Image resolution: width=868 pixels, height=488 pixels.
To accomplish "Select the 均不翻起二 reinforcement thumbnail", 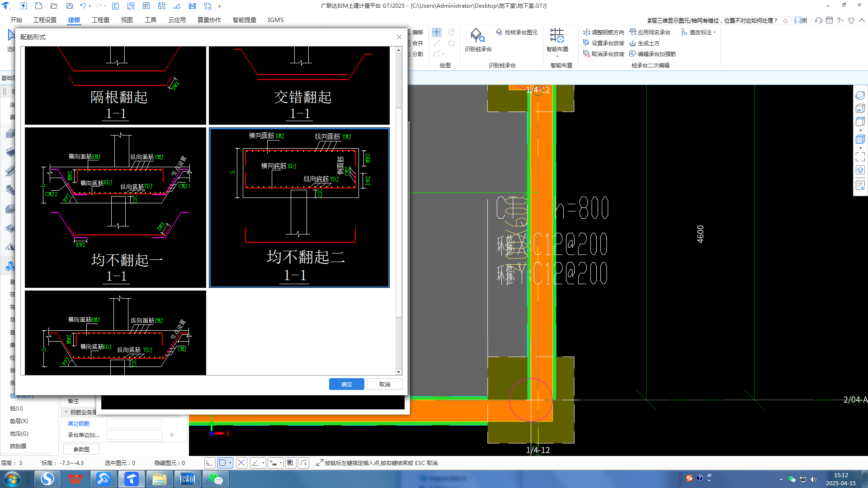I will click(x=299, y=207).
